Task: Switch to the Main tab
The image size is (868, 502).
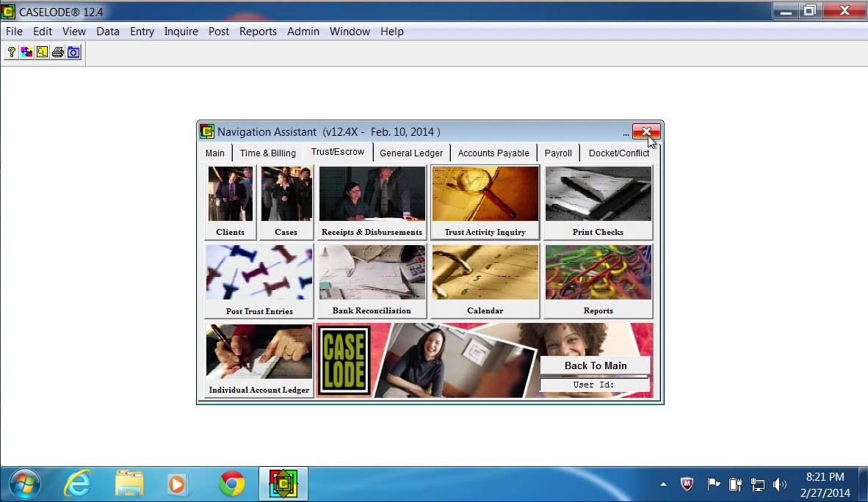Action: click(214, 153)
